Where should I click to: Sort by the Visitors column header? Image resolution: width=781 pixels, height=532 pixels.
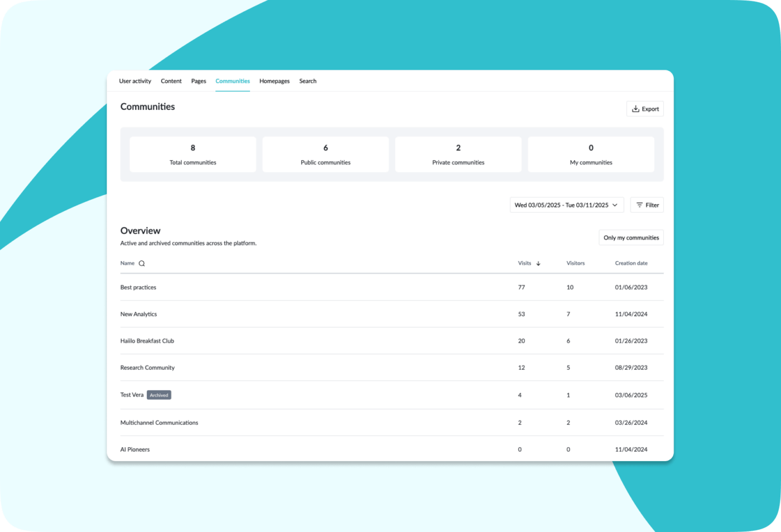[576, 263]
